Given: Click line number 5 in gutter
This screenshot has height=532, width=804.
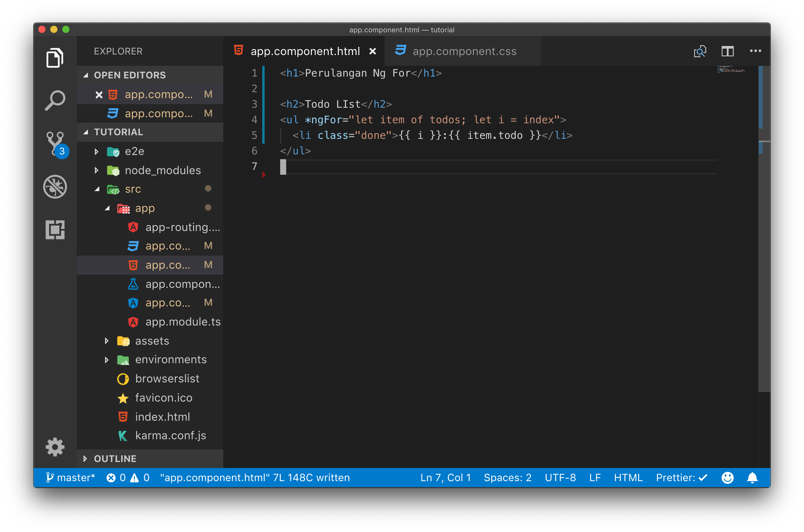Looking at the screenshot, I should (254, 135).
